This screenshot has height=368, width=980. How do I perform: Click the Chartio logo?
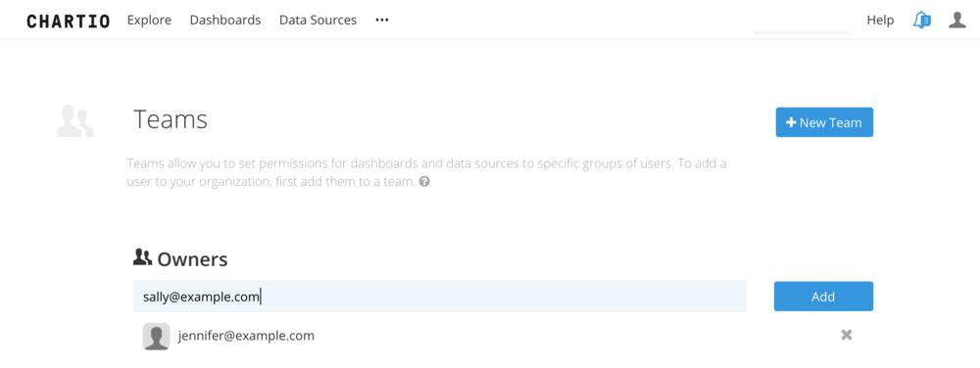point(69,21)
